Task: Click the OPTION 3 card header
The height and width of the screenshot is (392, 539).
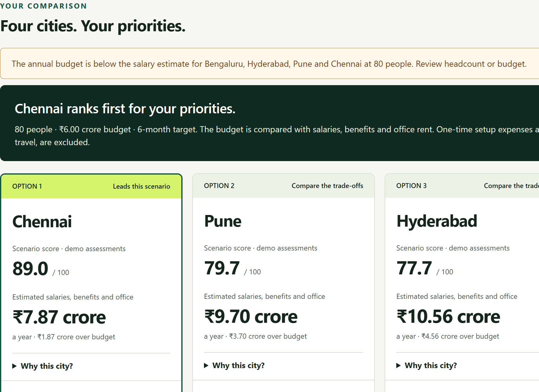Action: coord(462,186)
